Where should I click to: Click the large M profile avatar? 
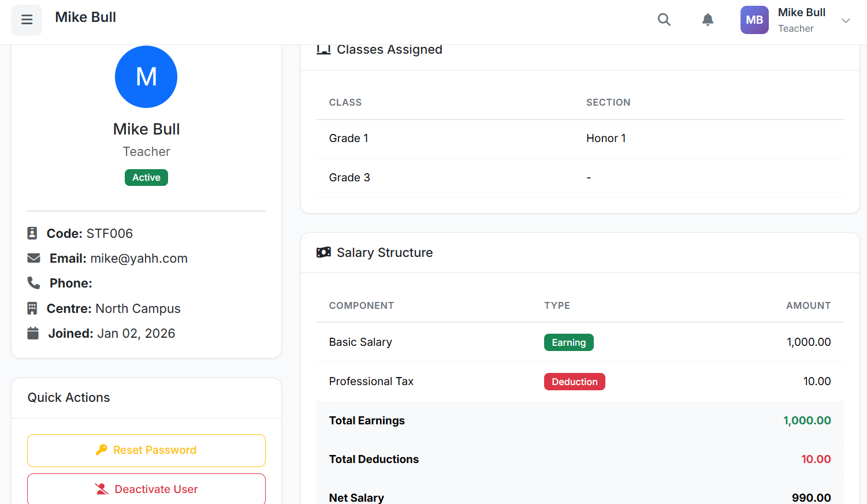pyautogui.click(x=146, y=77)
